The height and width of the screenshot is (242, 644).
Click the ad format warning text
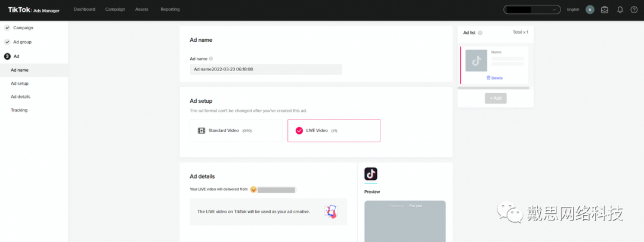point(248,111)
